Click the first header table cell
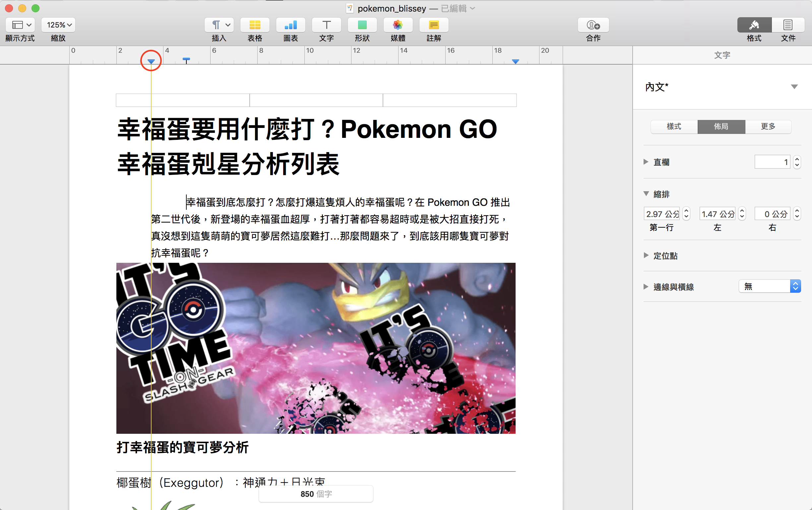The width and height of the screenshot is (812, 510). [183, 100]
